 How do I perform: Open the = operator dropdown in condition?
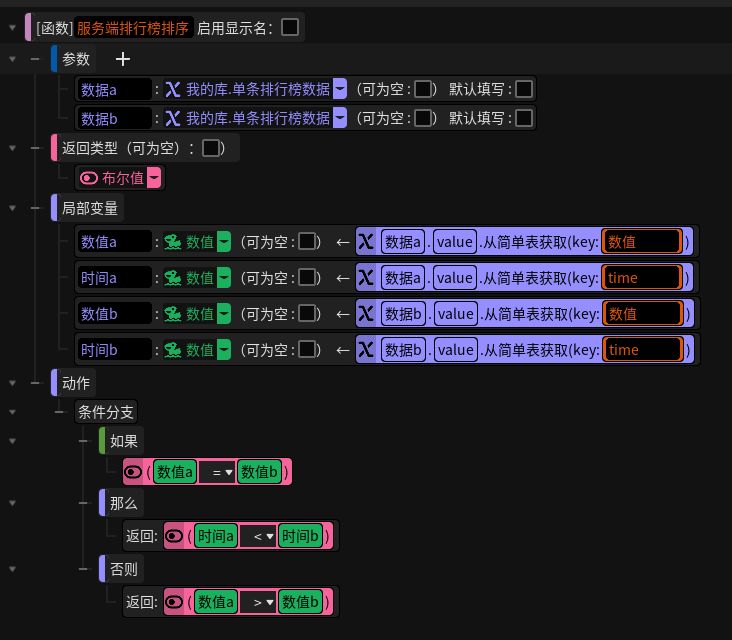217,472
